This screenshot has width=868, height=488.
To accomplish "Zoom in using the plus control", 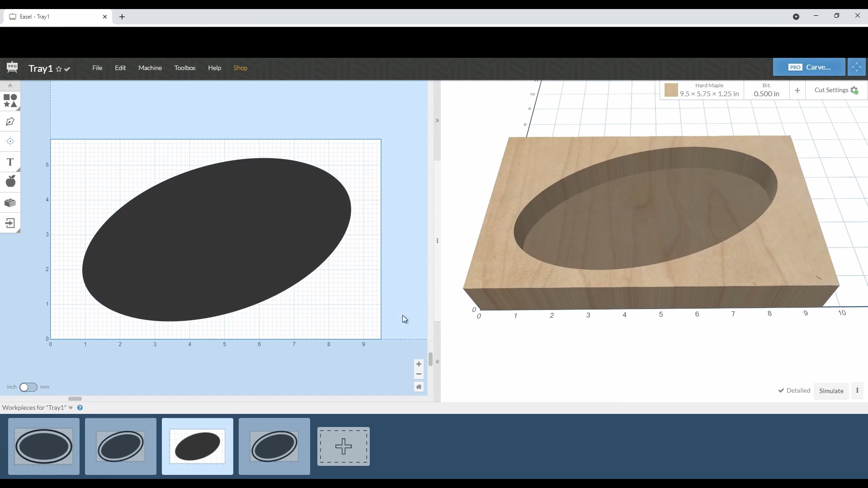I will pos(419,364).
